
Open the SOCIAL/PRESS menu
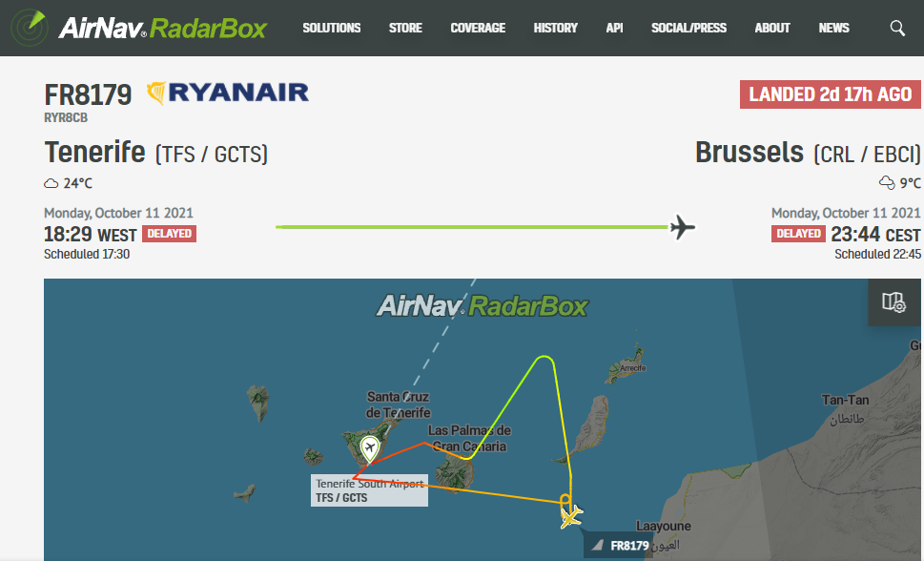click(688, 29)
